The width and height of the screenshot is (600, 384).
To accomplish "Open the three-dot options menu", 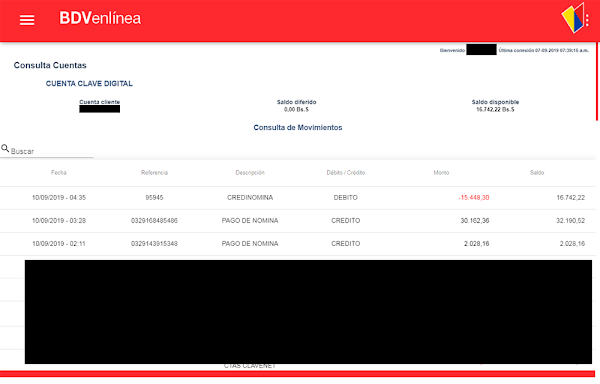I will click(587, 20).
